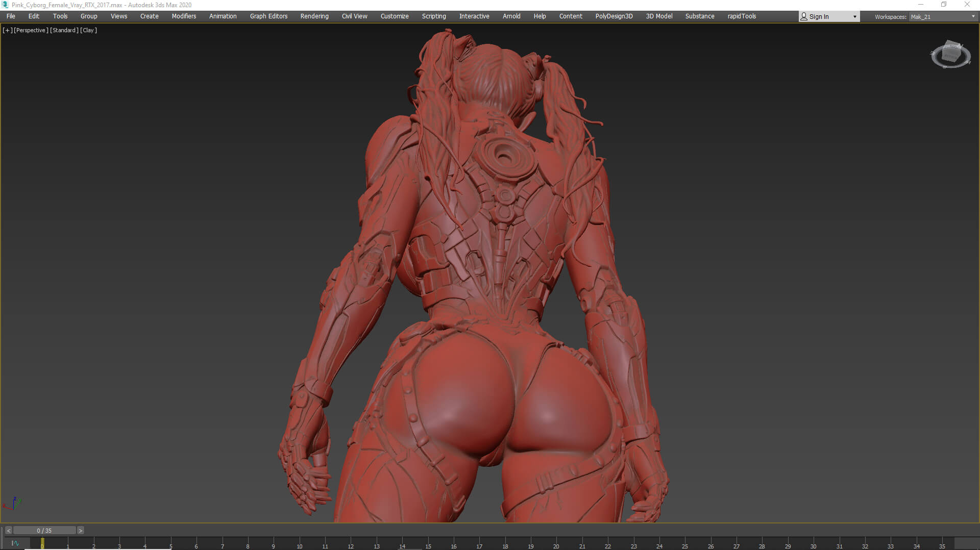Open the Help menu
The width and height of the screenshot is (980, 550).
540,16
